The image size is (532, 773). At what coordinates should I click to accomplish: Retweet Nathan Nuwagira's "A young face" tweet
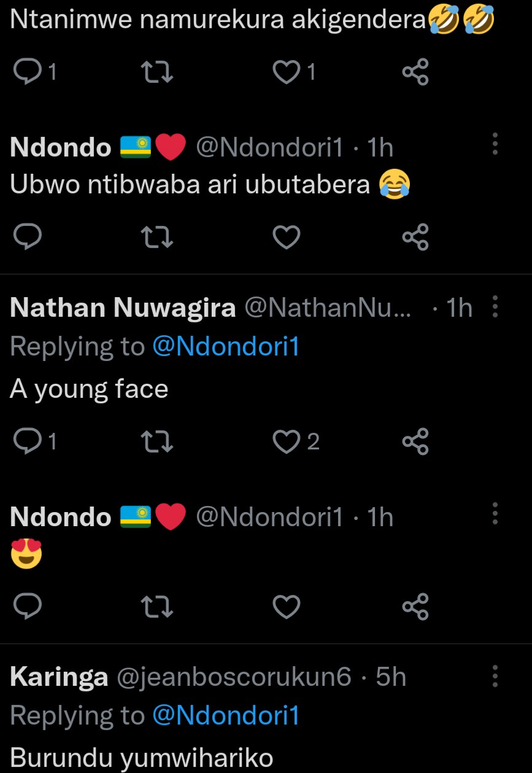(x=157, y=441)
